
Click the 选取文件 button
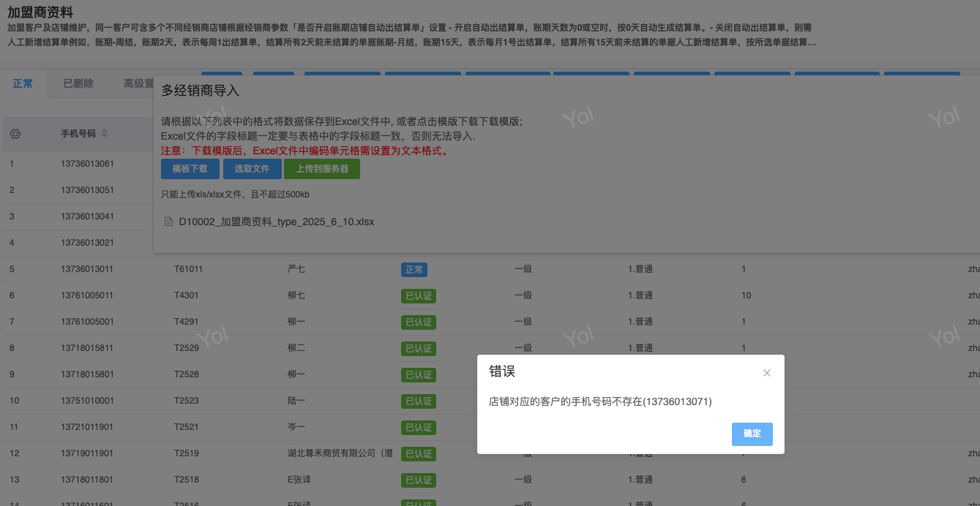point(252,169)
